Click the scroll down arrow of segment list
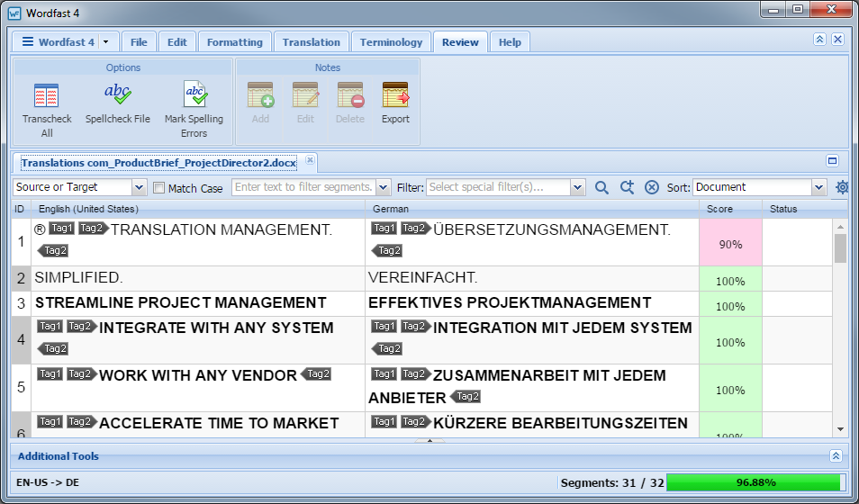This screenshot has width=859, height=504. 840,430
